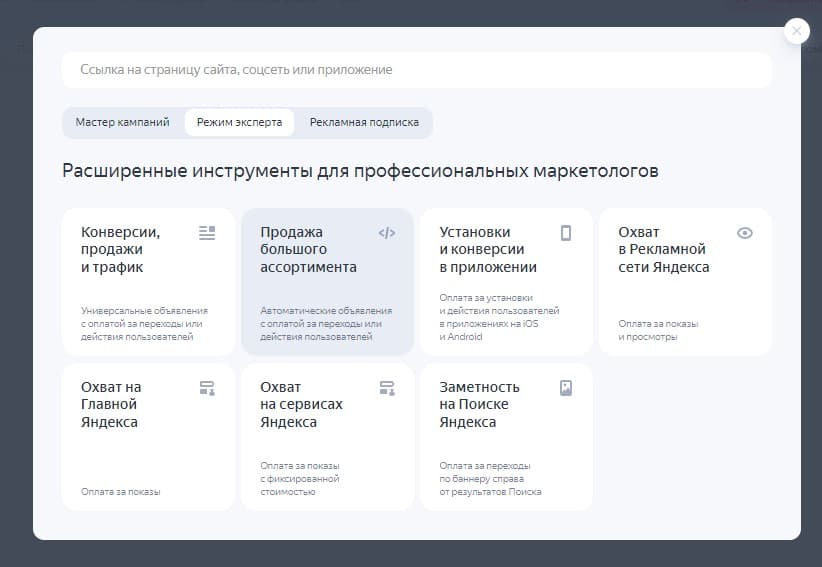Choose Продажа большого ассортимента campaign title
Image resolution: width=822 pixels, height=567 pixels.
pyautogui.click(x=308, y=249)
